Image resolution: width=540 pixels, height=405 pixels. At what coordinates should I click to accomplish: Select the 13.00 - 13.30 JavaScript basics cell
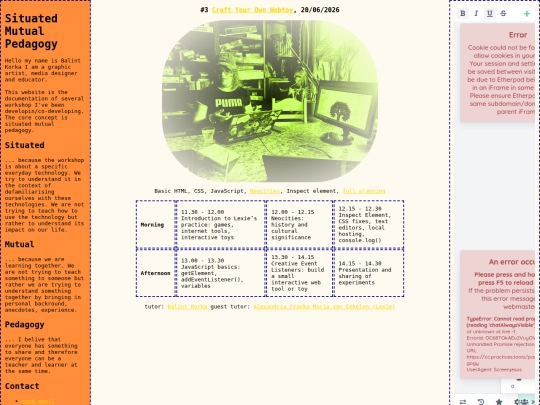(x=220, y=273)
